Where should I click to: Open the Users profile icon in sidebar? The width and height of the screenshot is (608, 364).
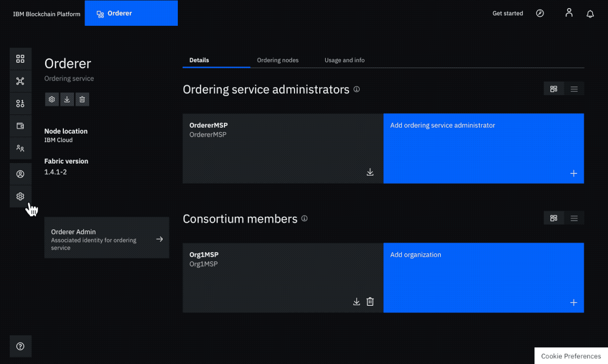pos(20,174)
